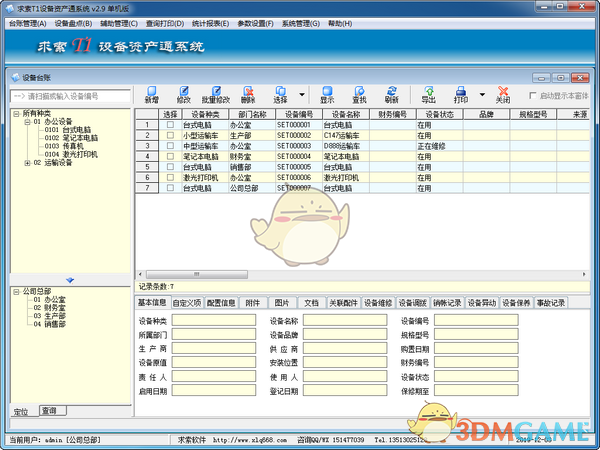
Task: Open the 台账管理(A) menu
Action: coord(28,24)
